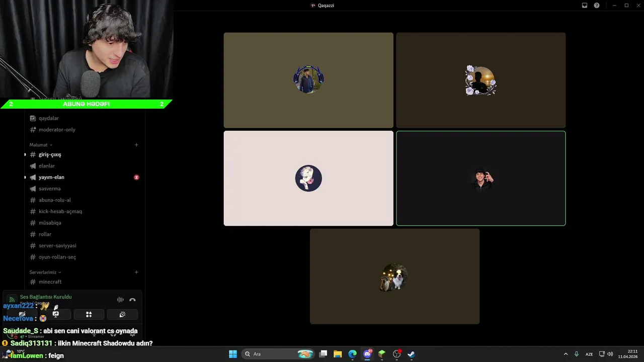
Task: Click the yayım-elan unread badge
Action: point(136,177)
